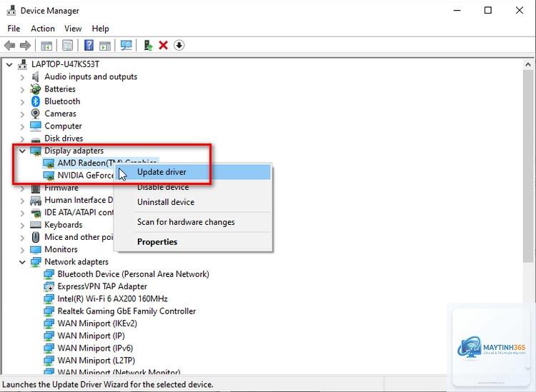The image size is (536, 392).
Task: Click the LAPTOP-U47KS53T computer icon
Action: coord(23,64)
